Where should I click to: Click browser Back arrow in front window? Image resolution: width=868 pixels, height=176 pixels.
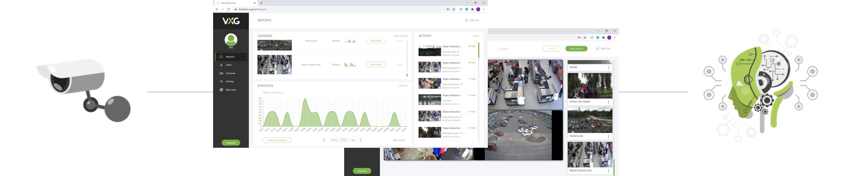pos(217,9)
